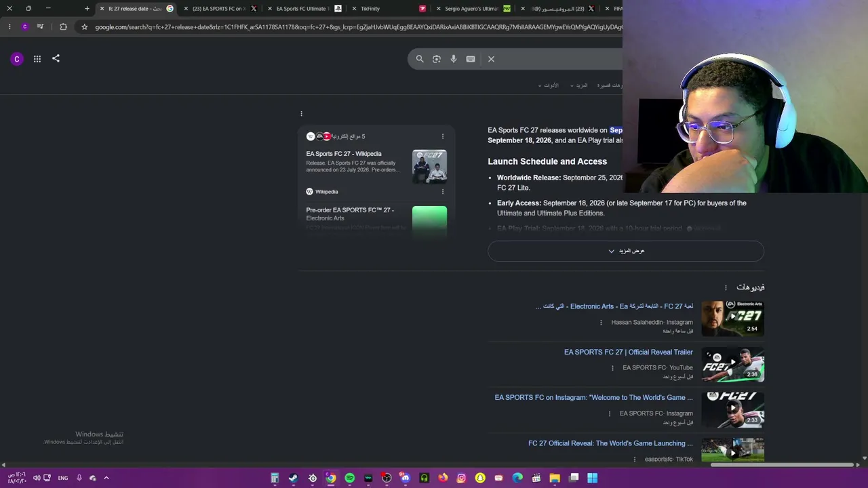Open the purple Google account avatar on the page
868x488 pixels.
[x=17, y=59]
